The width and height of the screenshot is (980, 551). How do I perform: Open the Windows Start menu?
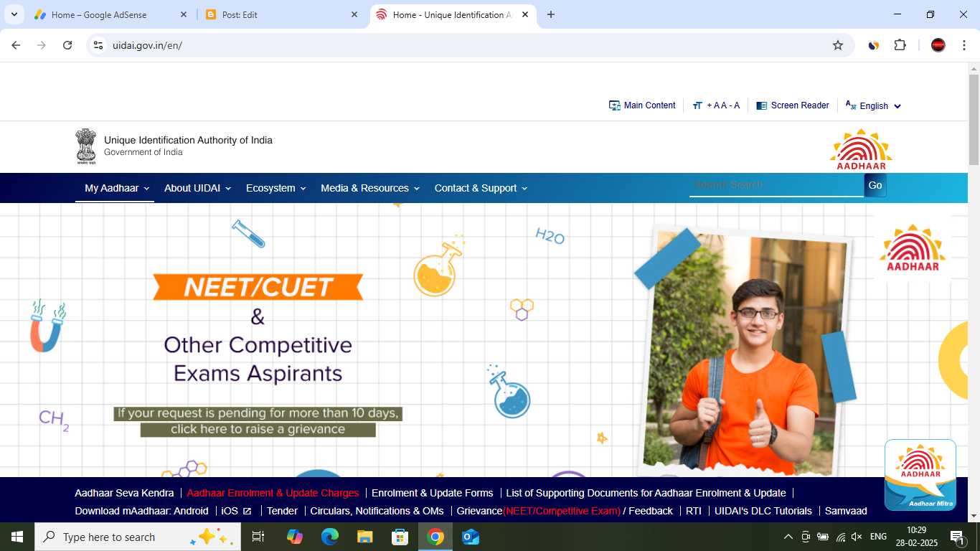pos(17,537)
